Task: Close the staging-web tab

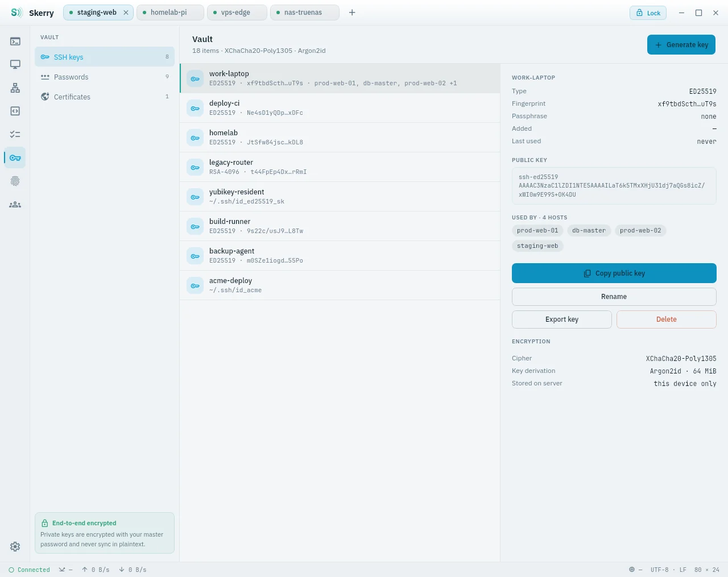Action: [126, 13]
